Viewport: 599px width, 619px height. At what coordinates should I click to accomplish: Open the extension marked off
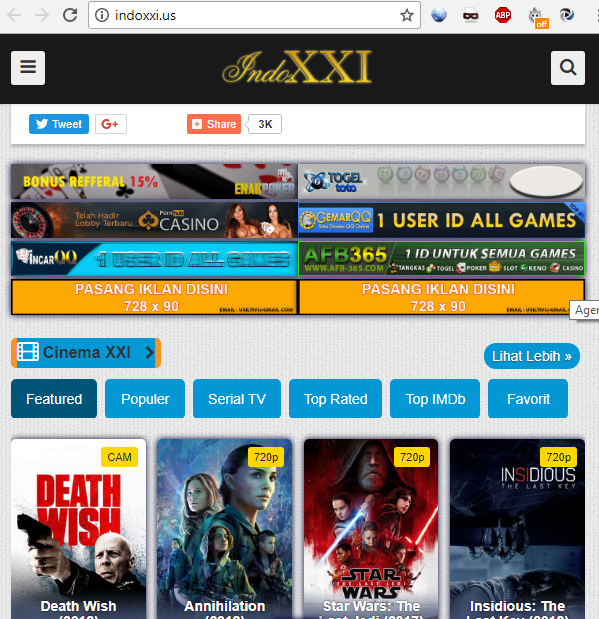coord(537,17)
